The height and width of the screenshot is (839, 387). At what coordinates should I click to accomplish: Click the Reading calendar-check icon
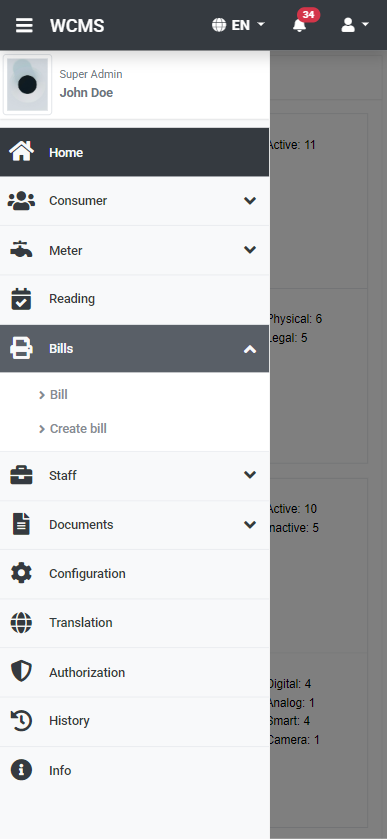coord(21,299)
